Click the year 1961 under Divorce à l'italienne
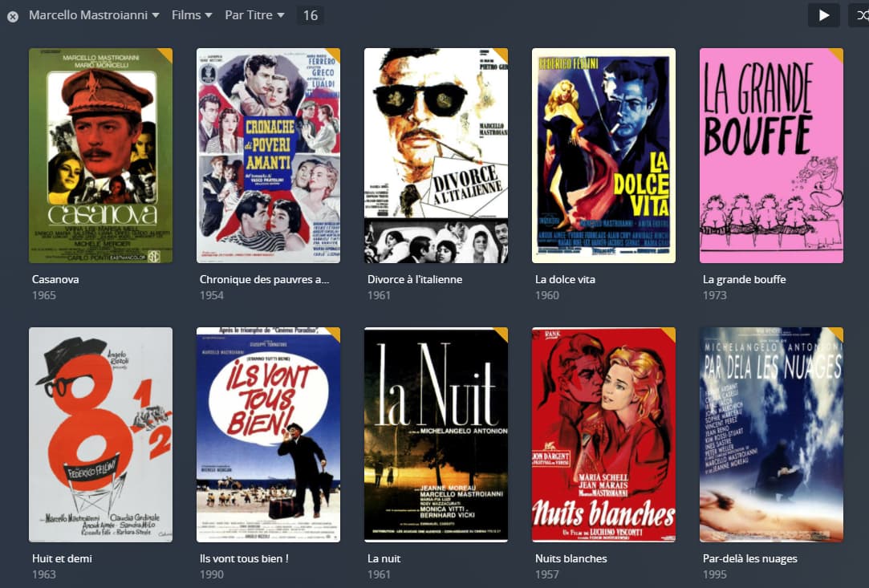The height and width of the screenshot is (588, 869). pos(379,295)
